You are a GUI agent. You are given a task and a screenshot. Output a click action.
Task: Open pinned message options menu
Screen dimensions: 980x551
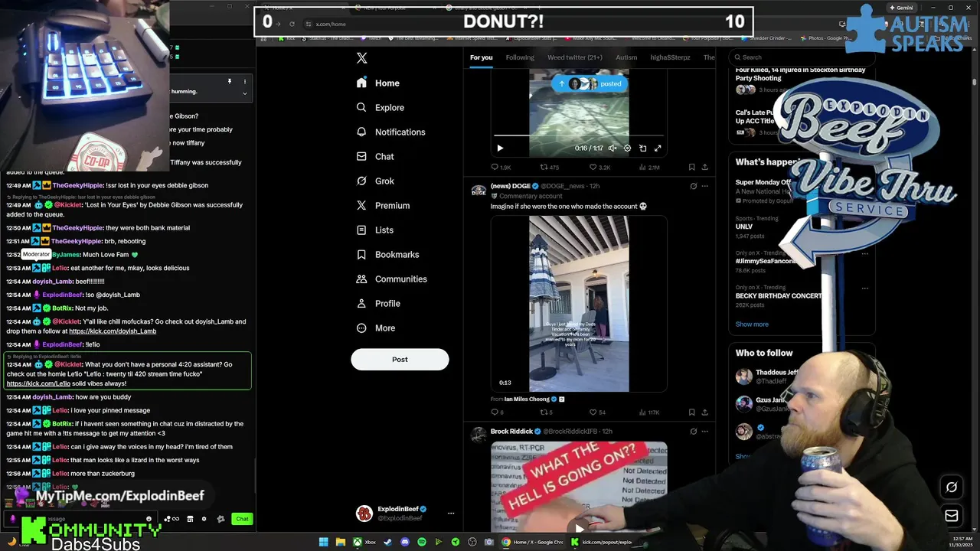(x=245, y=81)
